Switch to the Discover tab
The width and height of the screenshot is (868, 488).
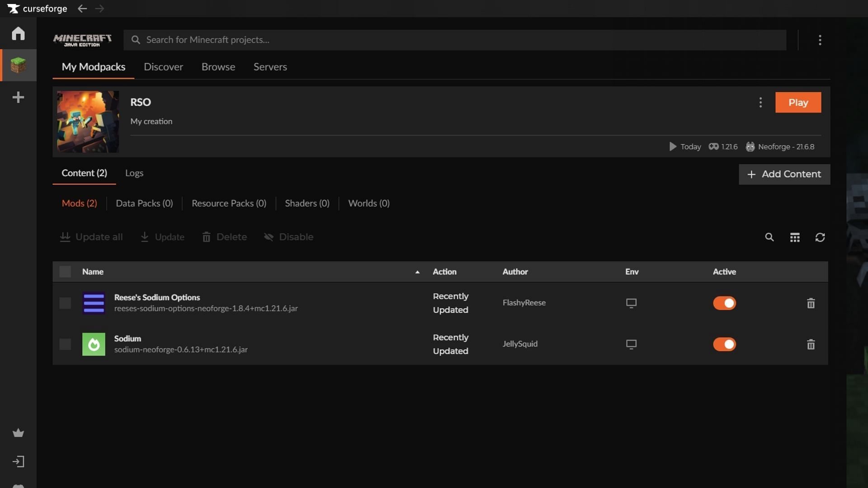click(x=163, y=67)
